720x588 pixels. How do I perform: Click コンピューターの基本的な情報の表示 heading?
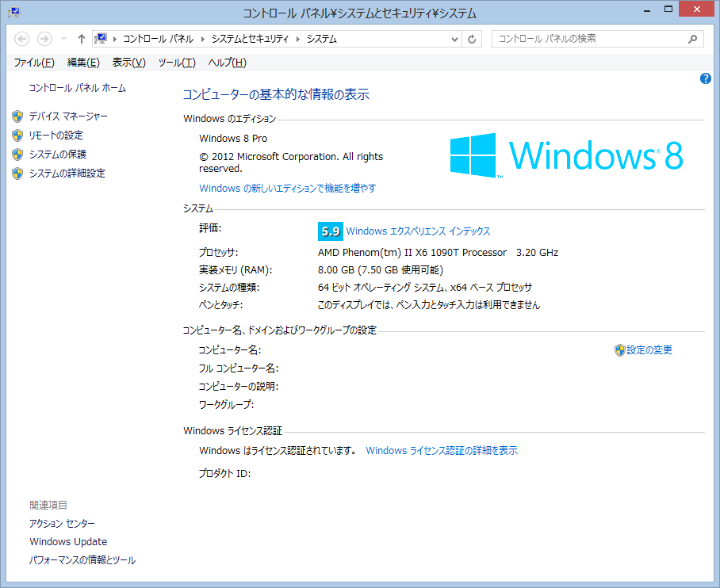(276, 94)
